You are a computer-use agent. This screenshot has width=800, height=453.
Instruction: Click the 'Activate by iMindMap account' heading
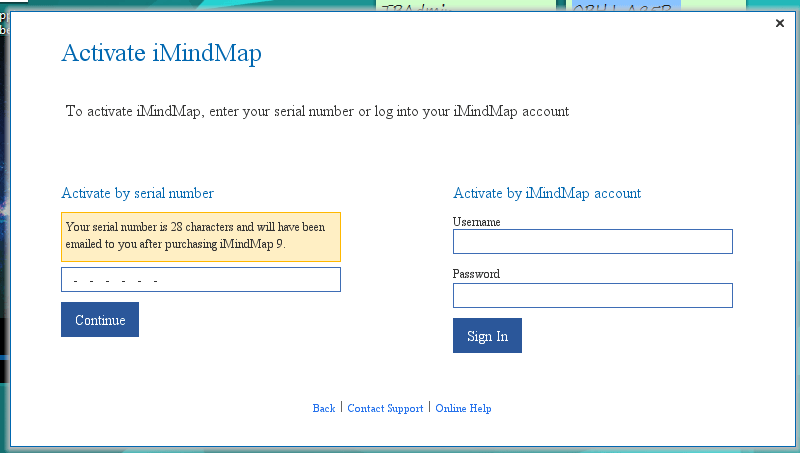pyautogui.click(x=547, y=193)
